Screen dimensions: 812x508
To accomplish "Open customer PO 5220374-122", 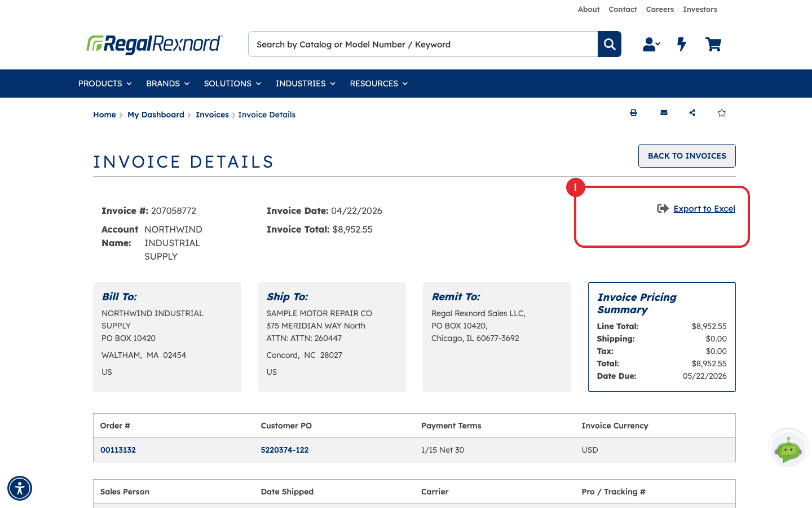I will [x=285, y=450].
